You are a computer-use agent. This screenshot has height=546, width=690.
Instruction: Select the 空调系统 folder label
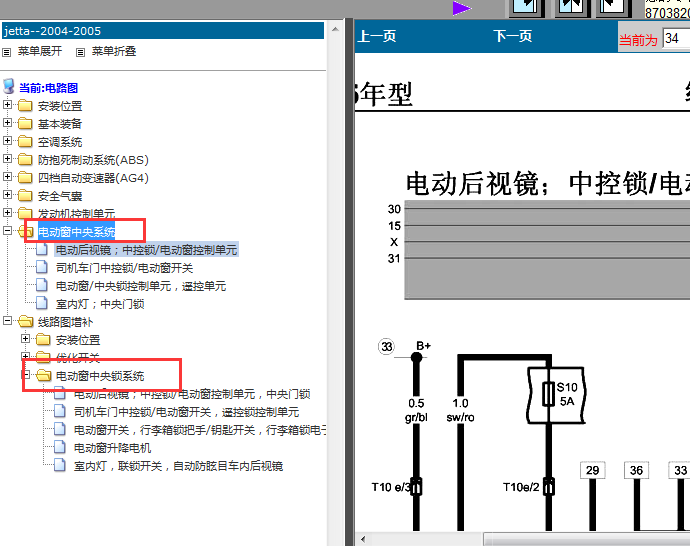60,142
